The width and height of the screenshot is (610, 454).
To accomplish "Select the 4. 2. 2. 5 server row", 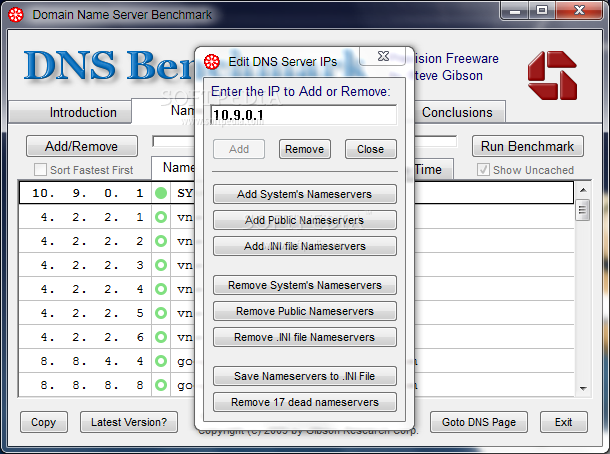I will tap(296, 313).
